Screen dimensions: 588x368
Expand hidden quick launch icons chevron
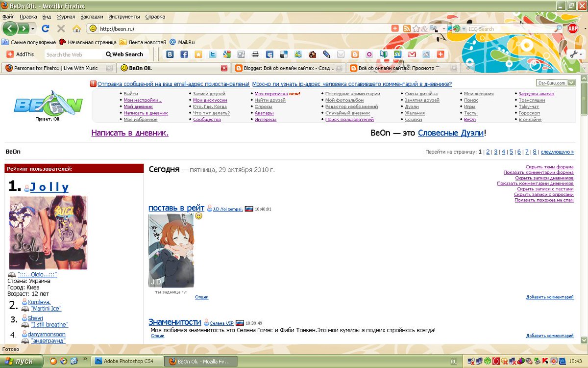point(86,360)
